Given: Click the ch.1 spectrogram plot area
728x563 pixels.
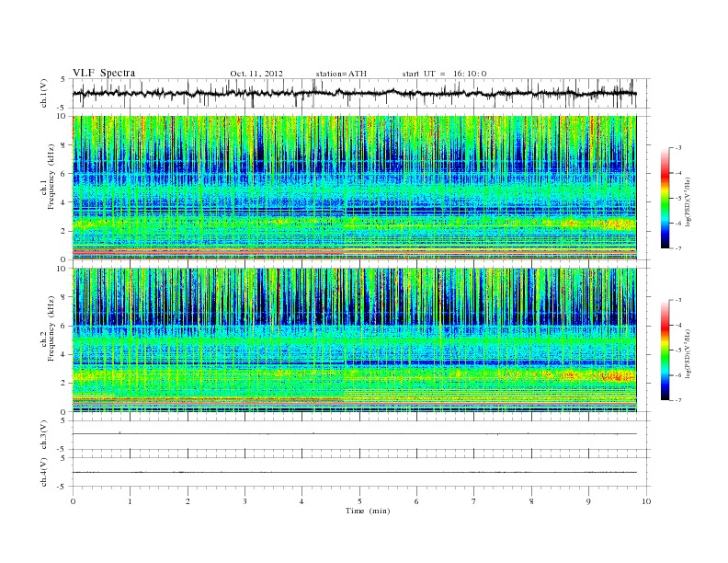Looking at the screenshot, I should click(x=354, y=188).
